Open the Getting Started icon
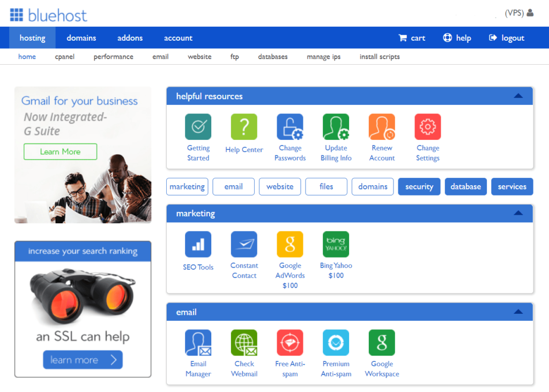Viewport: 549px width, 392px height. click(x=198, y=126)
